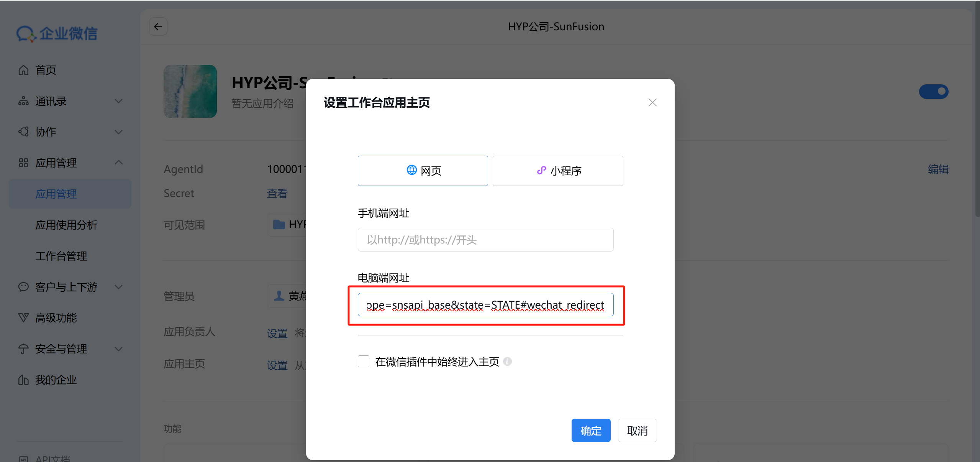This screenshot has height=462, width=980.
Task: Click the 手机端网址 input field
Action: 485,240
